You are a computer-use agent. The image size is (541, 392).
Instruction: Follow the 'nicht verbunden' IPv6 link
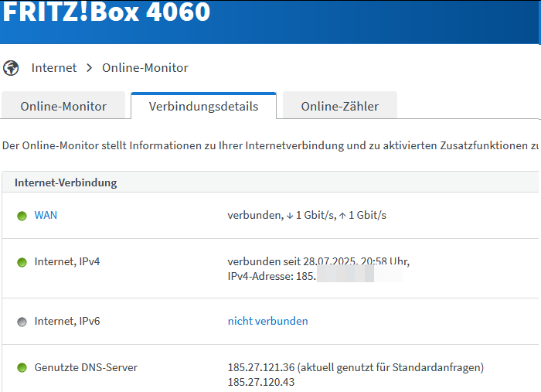(x=267, y=321)
